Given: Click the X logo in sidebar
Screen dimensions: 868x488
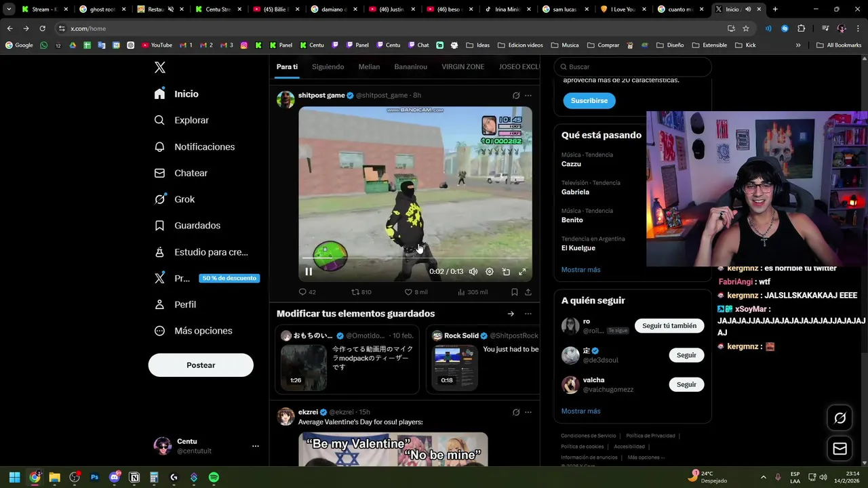Looking at the screenshot, I should tap(160, 67).
